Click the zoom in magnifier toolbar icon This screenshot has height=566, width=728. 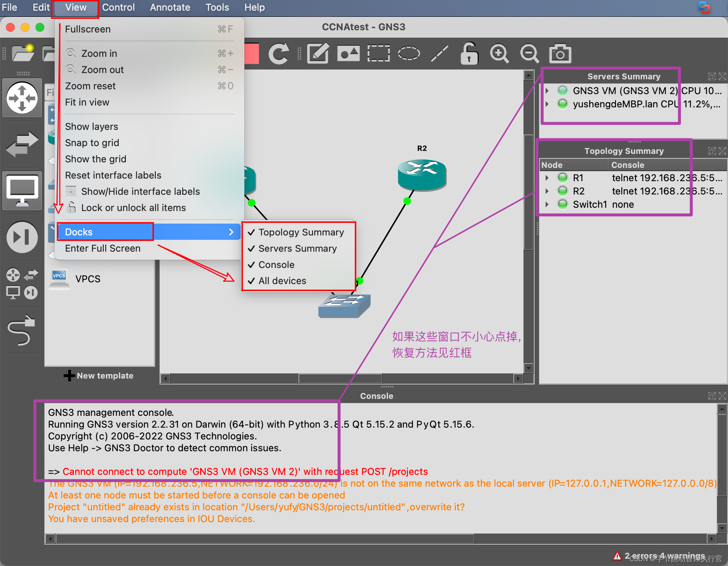(x=499, y=54)
